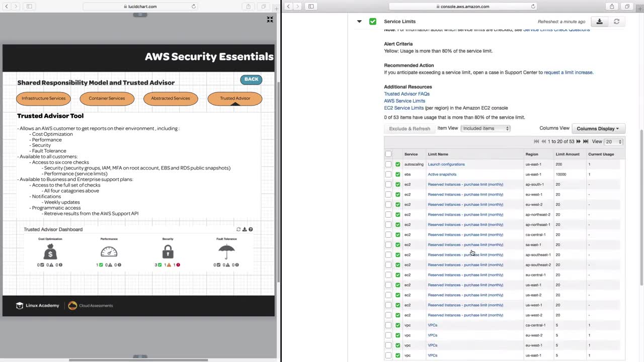644x362 pixels.
Task: Click the Cost Optimization money bag icon
Action: (50, 251)
